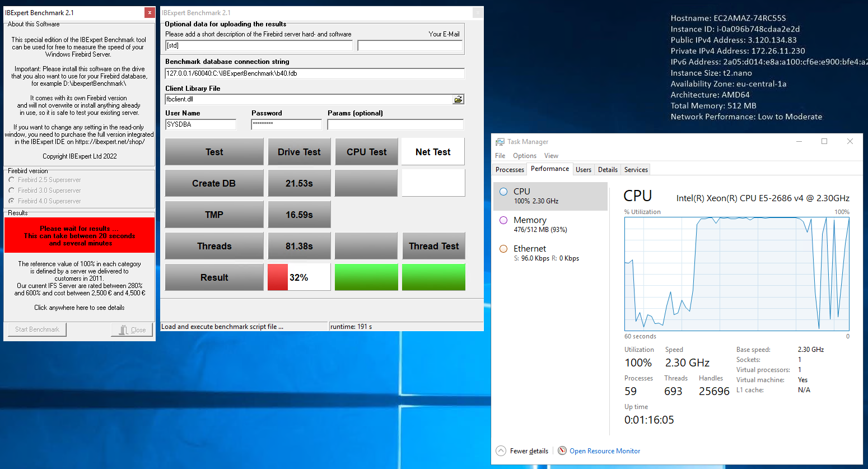Click the Fewer details chevron icon
The width and height of the screenshot is (868, 469).
point(501,451)
